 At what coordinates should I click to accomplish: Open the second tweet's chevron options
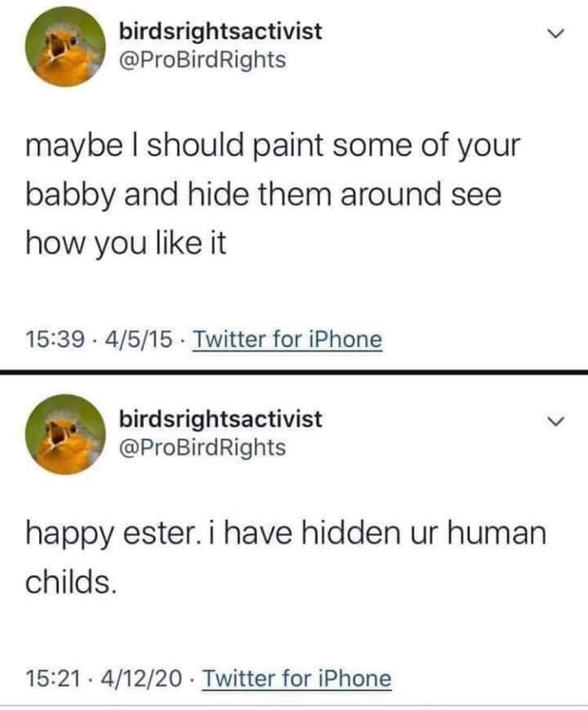tap(556, 421)
